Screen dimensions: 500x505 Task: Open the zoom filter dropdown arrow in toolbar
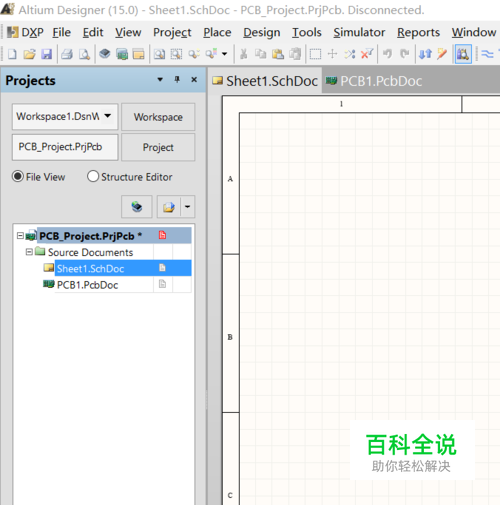(x=225, y=54)
